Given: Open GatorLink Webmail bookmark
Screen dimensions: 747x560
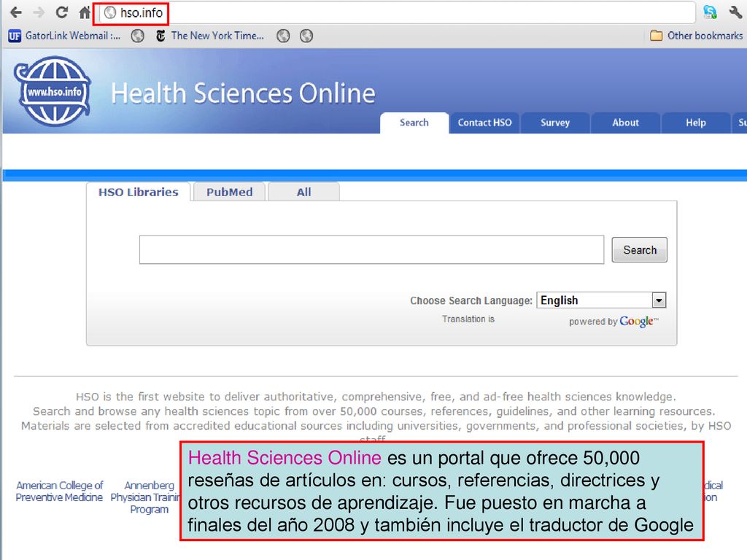Looking at the screenshot, I should 64,36.
